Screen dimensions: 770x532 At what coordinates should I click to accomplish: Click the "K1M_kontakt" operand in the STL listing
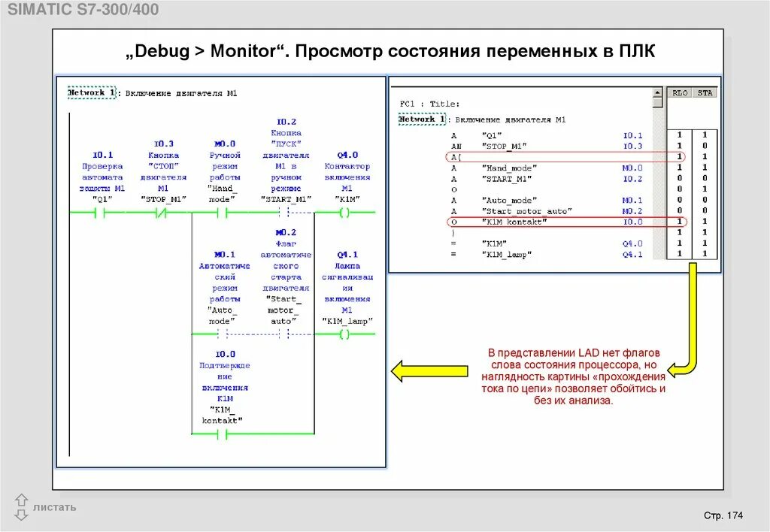(x=514, y=222)
